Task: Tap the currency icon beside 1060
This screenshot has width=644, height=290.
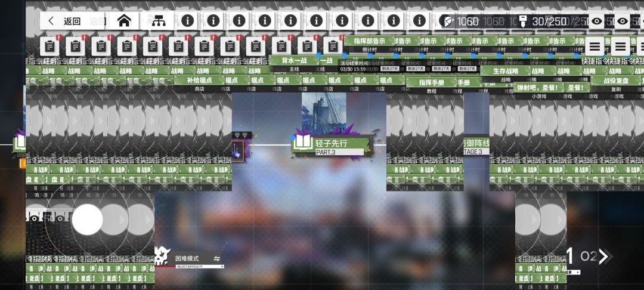Action: (x=447, y=21)
